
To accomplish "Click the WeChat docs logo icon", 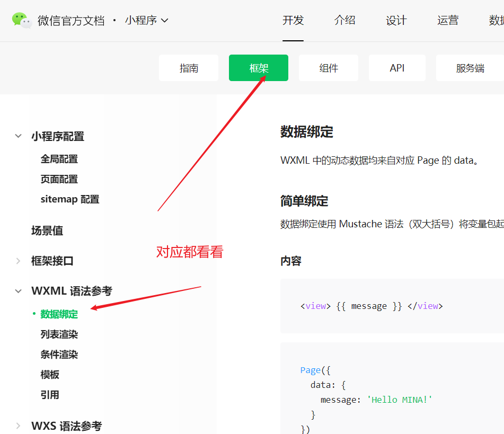I will 22,20.
